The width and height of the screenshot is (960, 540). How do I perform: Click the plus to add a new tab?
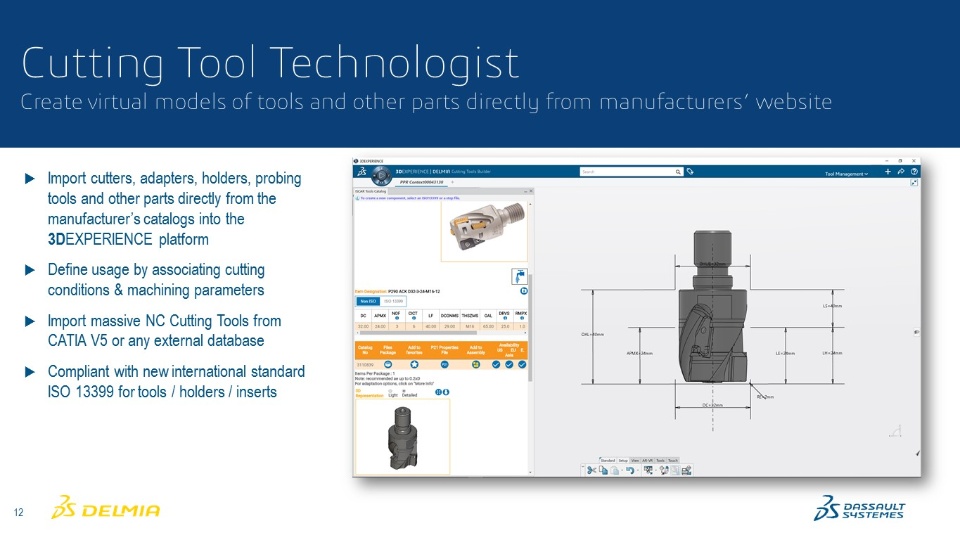(x=452, y=182)
